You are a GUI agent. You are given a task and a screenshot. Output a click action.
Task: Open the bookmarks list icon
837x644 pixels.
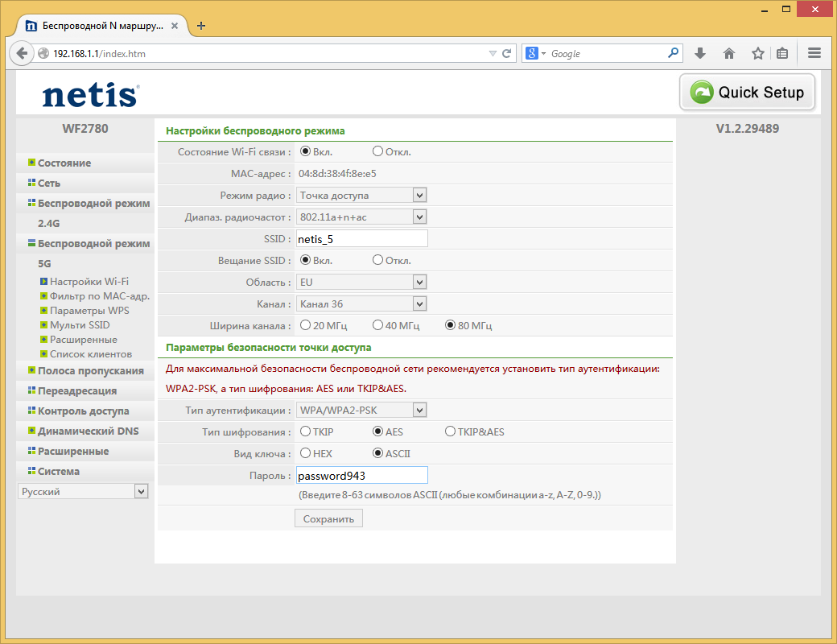(782, 53)
